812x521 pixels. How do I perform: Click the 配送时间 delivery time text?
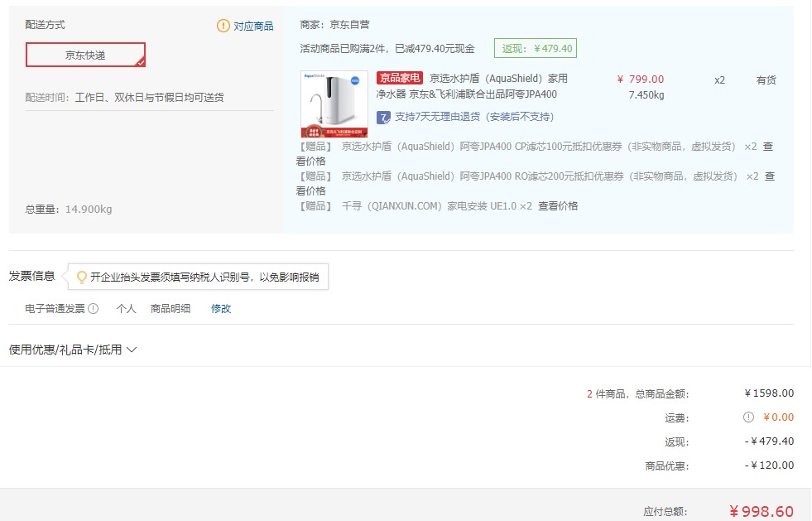[124, 98]
